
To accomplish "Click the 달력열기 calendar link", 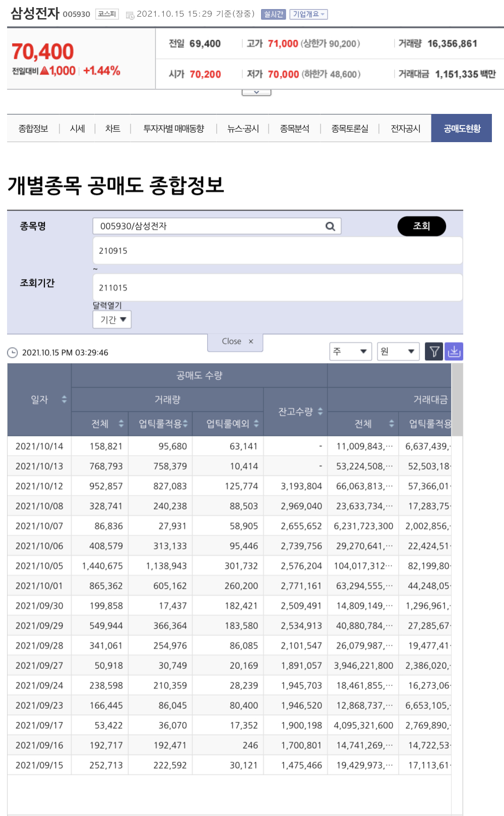I will (107, 305).
